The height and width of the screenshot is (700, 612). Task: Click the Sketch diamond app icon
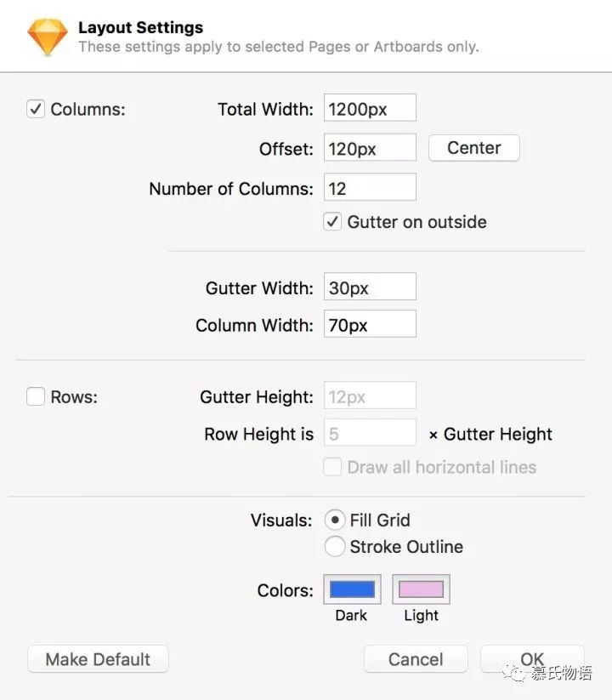[x=48, y=37]
